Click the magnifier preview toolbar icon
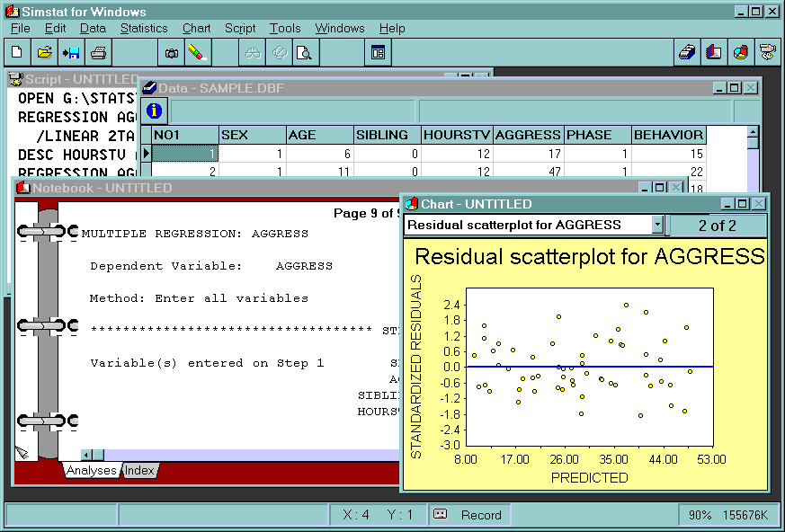This screenshot has width=785, height=532. point(305,53)
